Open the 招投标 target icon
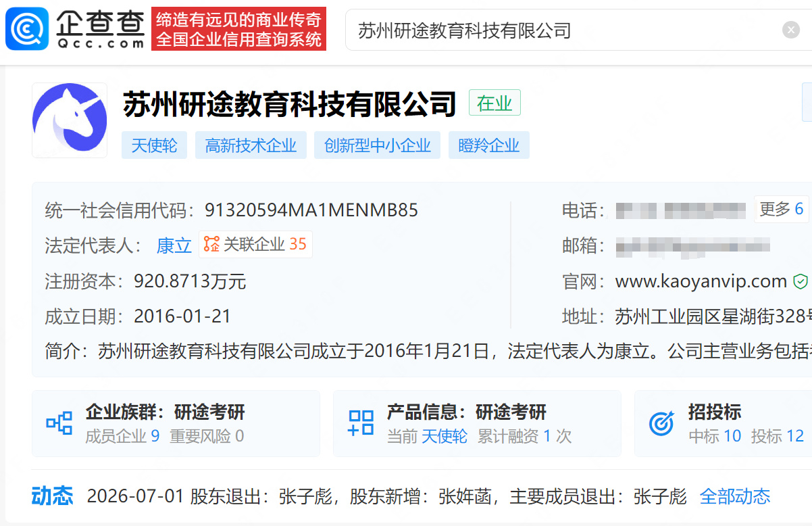 (661, 423)
